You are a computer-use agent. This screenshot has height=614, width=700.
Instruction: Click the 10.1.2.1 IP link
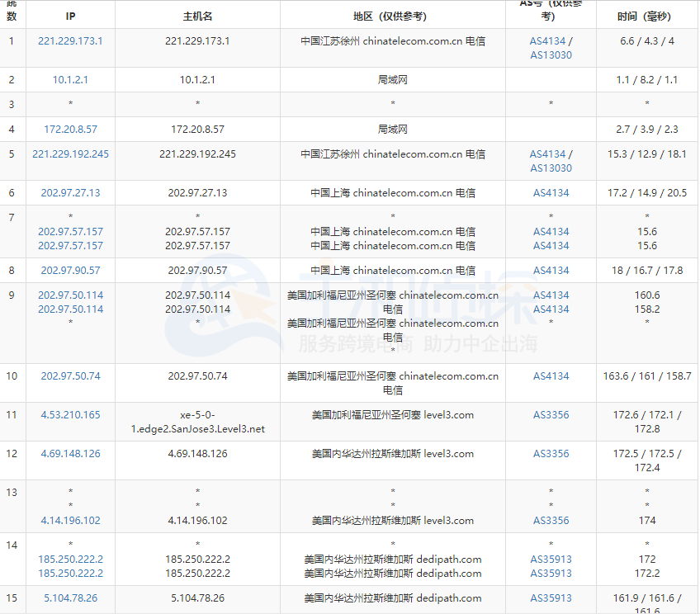[x=70, y=79]
